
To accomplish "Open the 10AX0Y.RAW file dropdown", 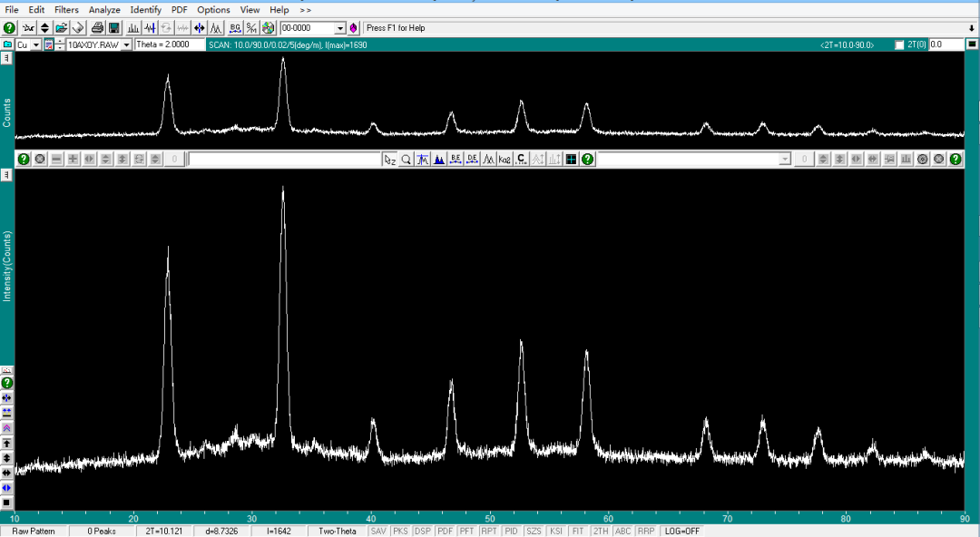I will pos(126,44).
